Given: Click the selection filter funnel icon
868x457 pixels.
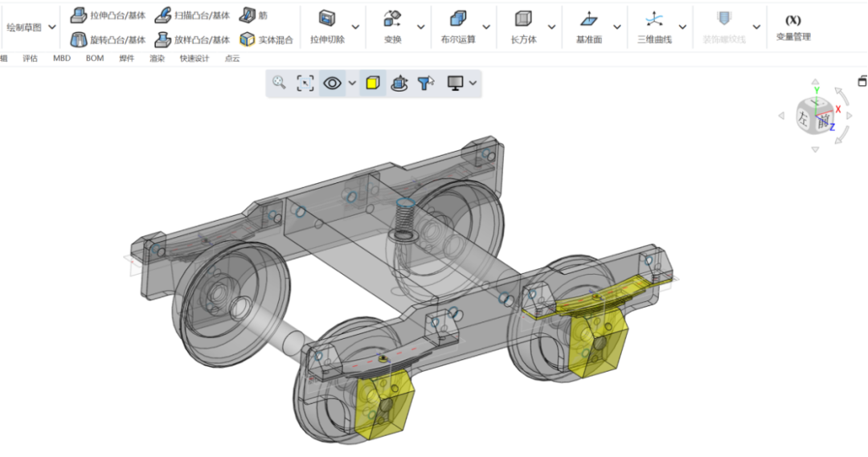Looking at the screenshot, I should 426,83.
